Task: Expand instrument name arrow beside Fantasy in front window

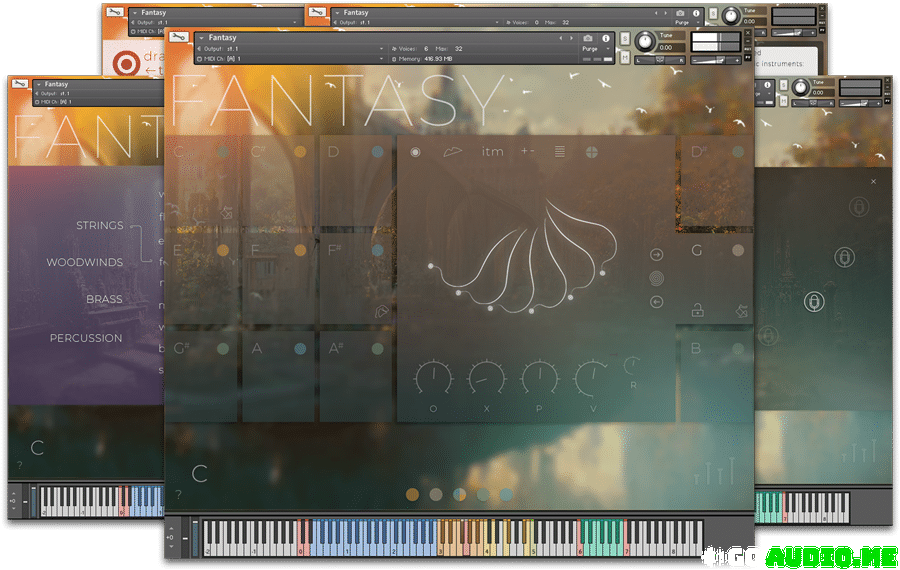Action: click(x=201, y=38)
